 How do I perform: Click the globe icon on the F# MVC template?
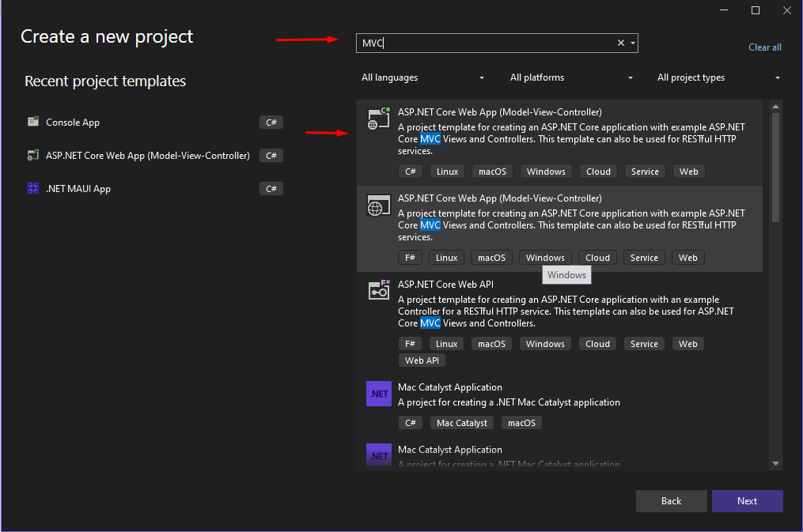(378, 206)
